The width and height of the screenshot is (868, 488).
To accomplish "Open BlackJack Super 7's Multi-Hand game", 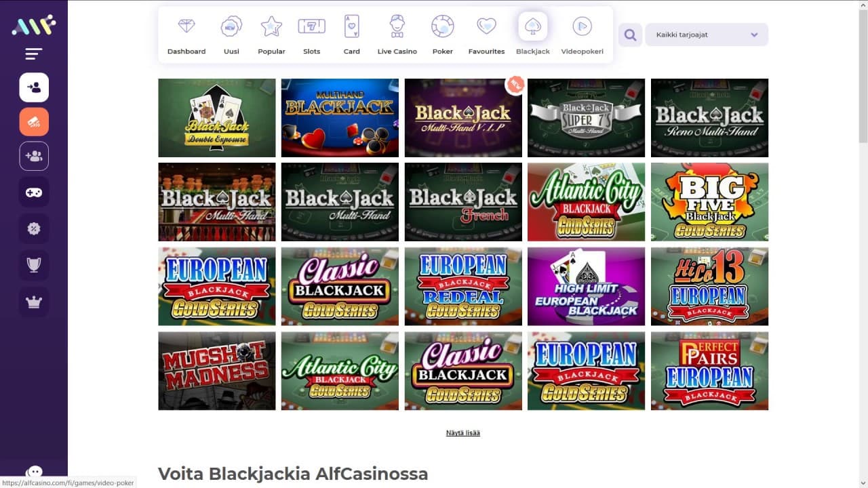I will (587, 118).
